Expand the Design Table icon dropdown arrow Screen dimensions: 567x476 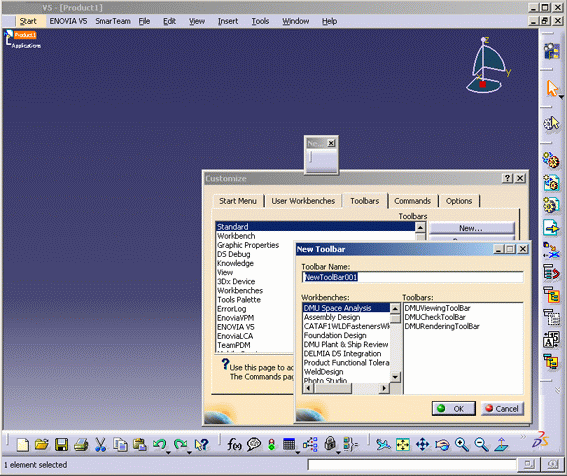(298, 452)
